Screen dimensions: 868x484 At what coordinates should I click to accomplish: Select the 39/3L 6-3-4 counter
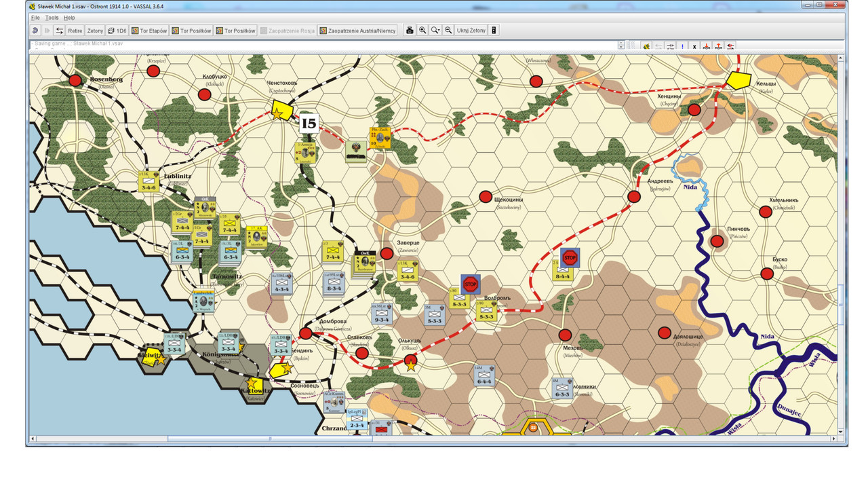click(x=230, y=252)
